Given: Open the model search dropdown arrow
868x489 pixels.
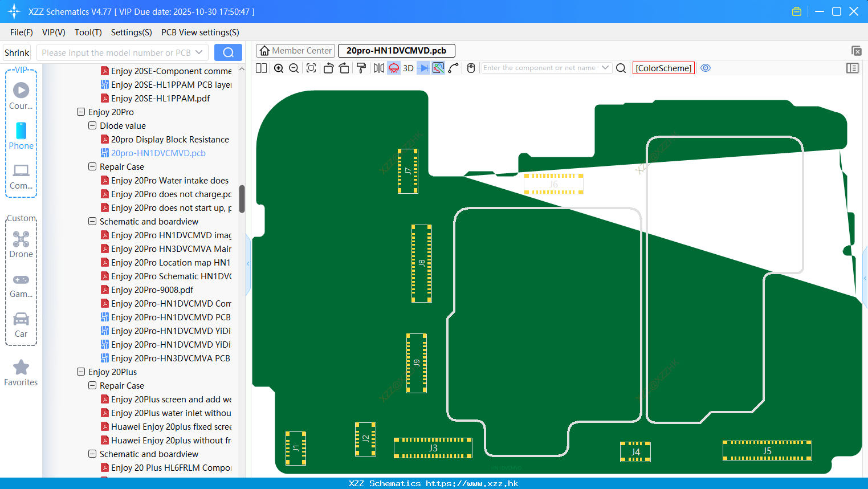Looking at the screenshot, I should pyautogui.click(x=199, y=52).
